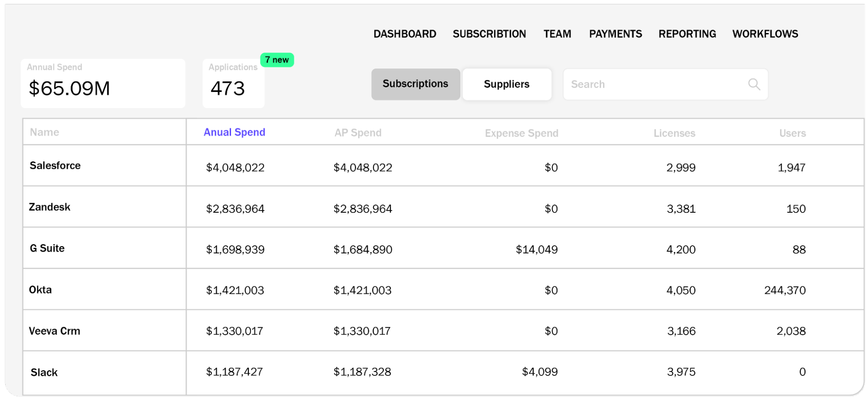
Task: Click the Annual Spend $65.09M card
Action: (103, 83)
